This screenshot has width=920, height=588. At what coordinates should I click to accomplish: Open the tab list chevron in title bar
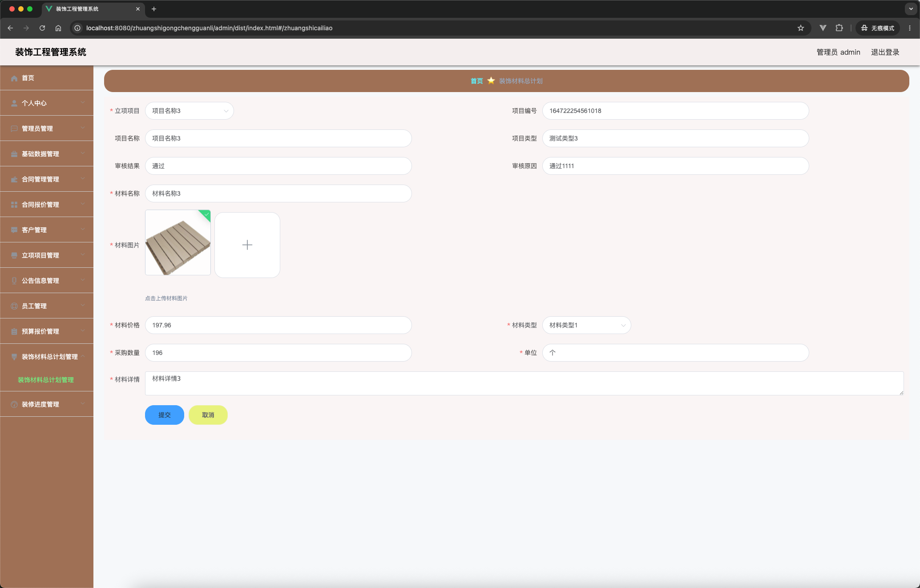[911, 9]
